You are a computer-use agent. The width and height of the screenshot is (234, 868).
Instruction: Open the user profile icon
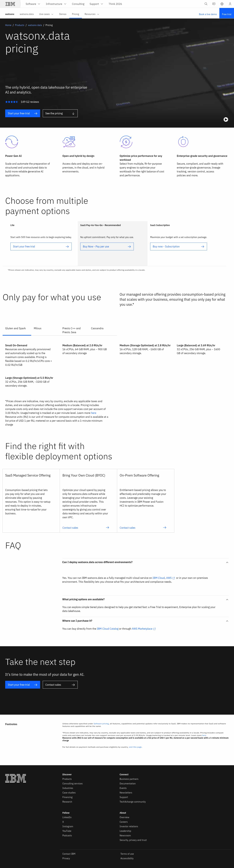pos(230,4)
